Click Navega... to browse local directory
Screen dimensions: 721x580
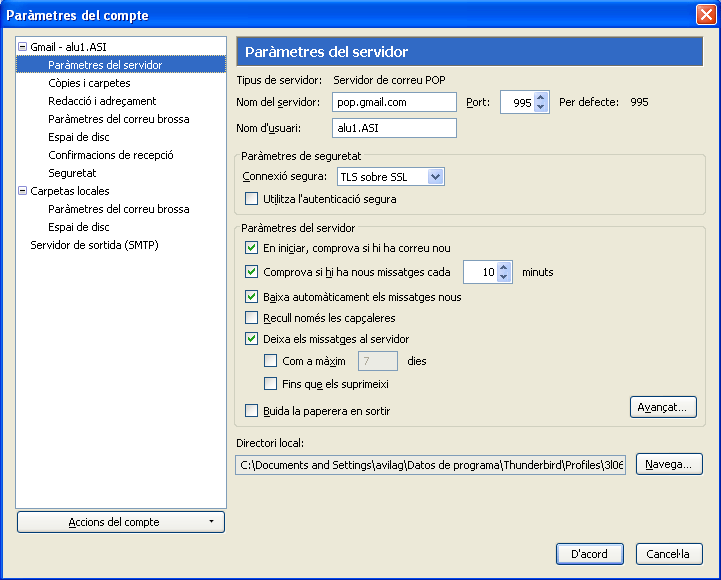click(669, 465)
